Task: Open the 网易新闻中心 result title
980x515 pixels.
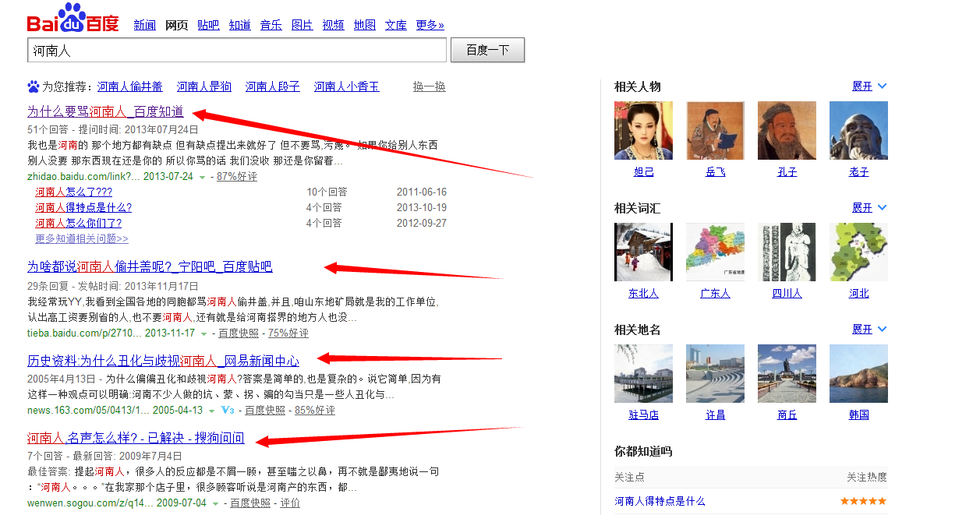Action: click(x=163, y=361)
